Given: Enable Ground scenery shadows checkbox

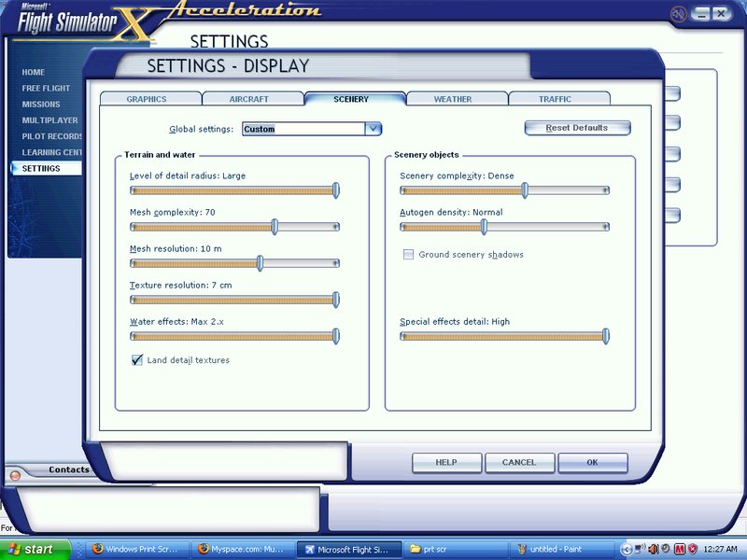Looking at the screenshot, I should point(408,254).
